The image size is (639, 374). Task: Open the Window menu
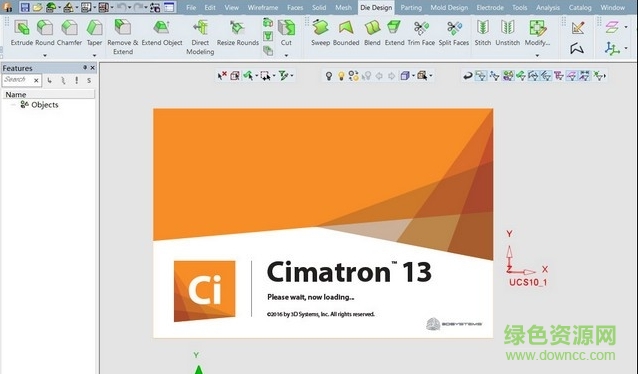pos(613,7)
